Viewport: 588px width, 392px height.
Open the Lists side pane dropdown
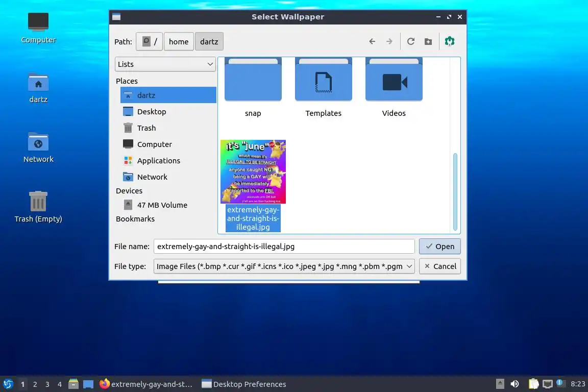[x=165, y=64]
